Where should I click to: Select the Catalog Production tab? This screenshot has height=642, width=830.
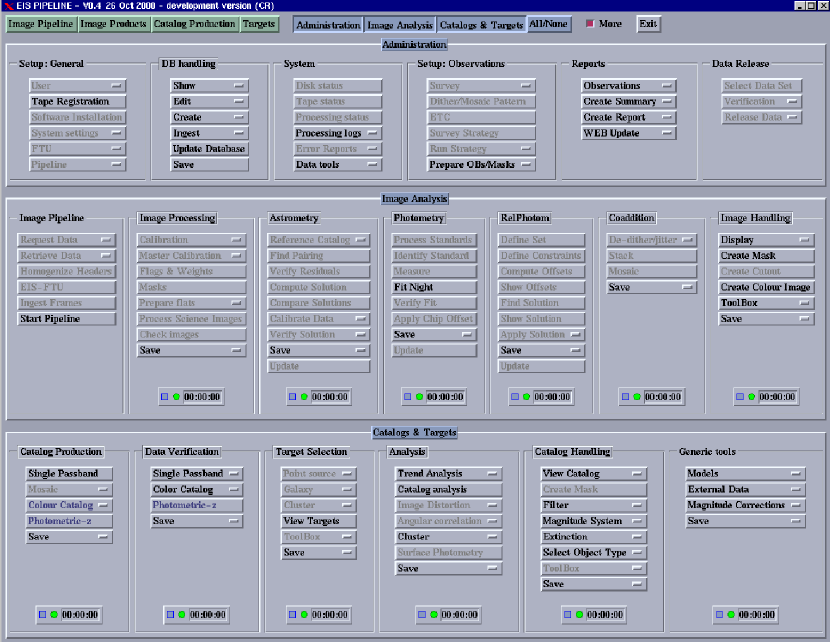click(195, 23)
